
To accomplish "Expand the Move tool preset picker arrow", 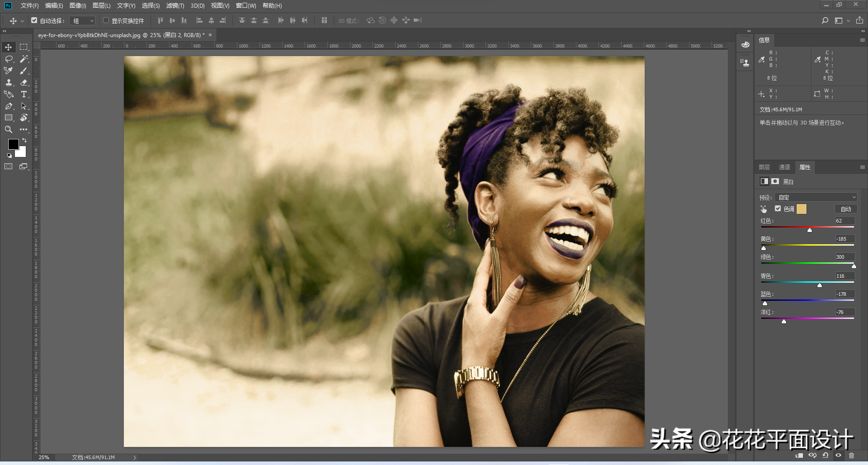I will [x=22, y=21].
